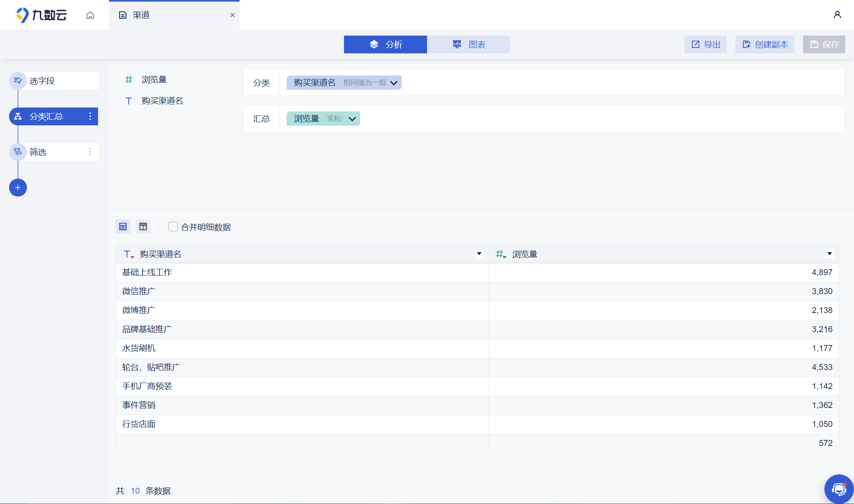Switch to the 图表 tab
This screenshot has width=854, height=504.
[x=469, y=44]
